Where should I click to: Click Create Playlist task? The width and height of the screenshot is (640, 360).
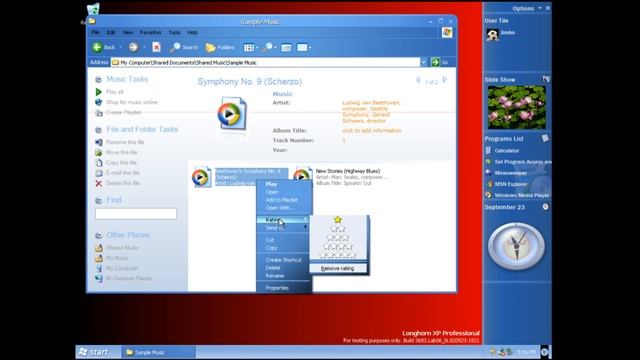pyautogui.click(x=123, y=112)
